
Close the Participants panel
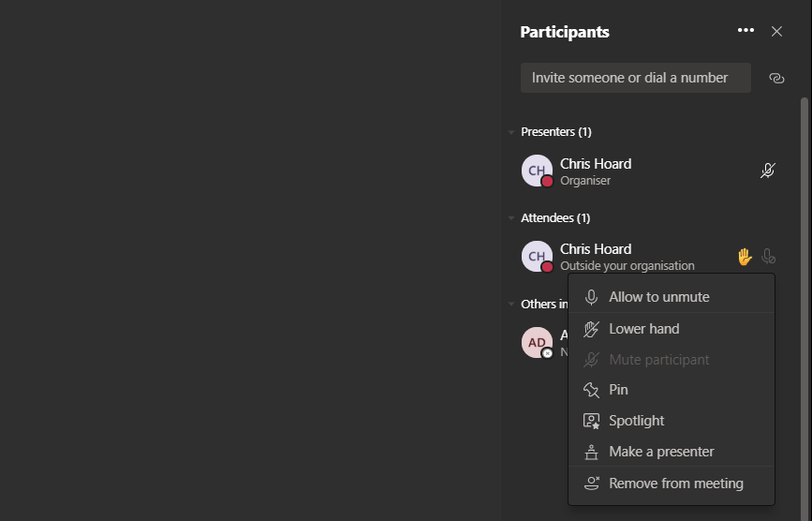[x=776, y=32]
